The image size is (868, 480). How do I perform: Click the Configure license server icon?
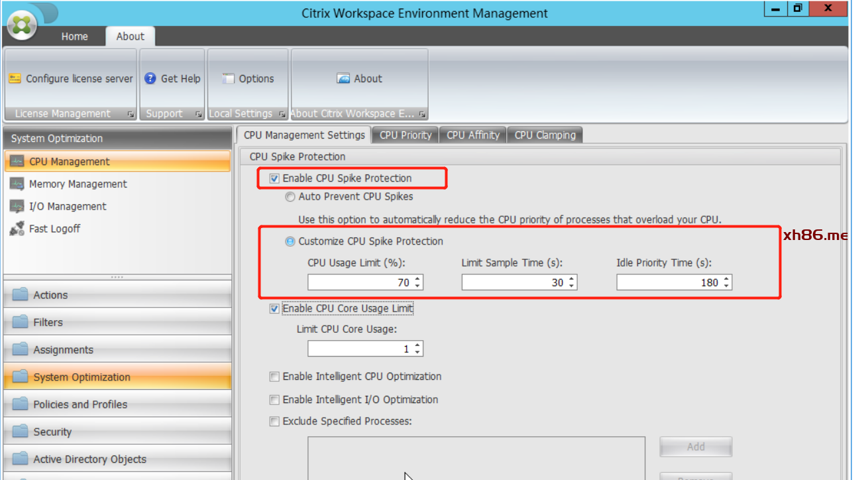[x=15, y=79]
